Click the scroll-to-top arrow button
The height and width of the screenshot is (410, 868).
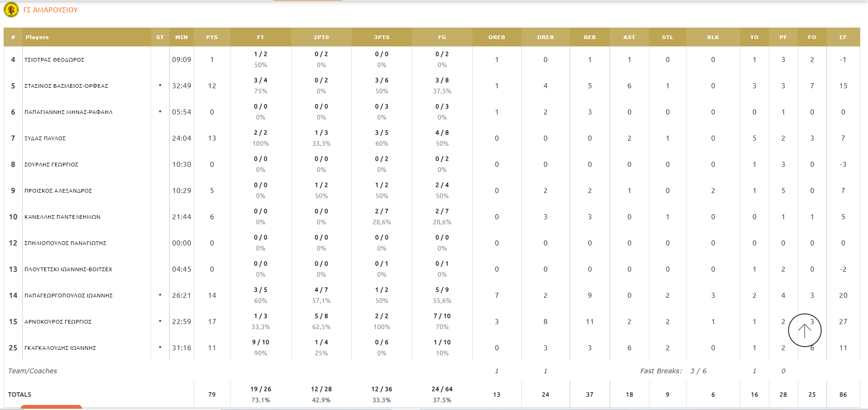pos(804,330)
